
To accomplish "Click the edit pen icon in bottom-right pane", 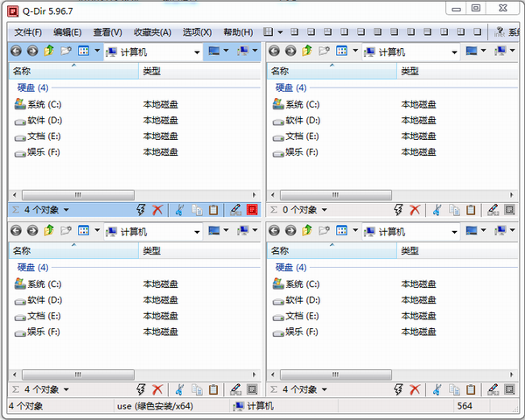I will (x=493, y=389).
